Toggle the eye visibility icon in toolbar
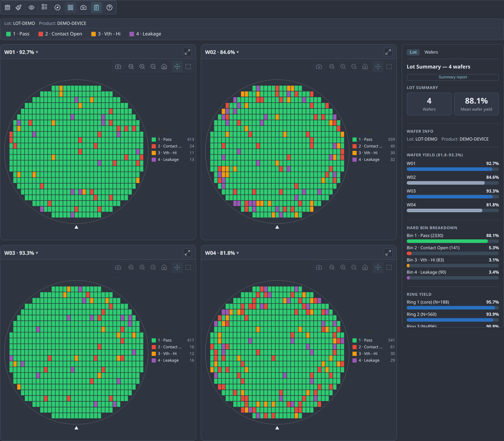The width and height of the screenshot is (504, 441). [31, 7]
